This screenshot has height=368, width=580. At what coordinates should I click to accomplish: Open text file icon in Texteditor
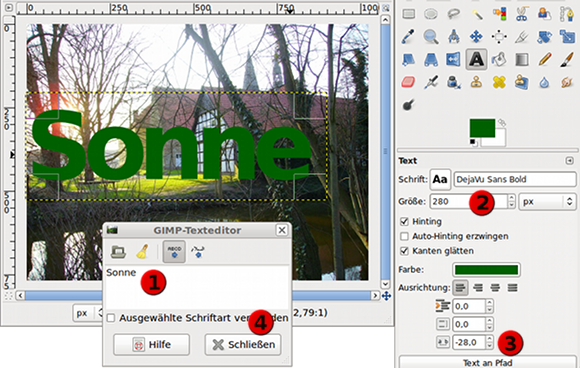118,251
